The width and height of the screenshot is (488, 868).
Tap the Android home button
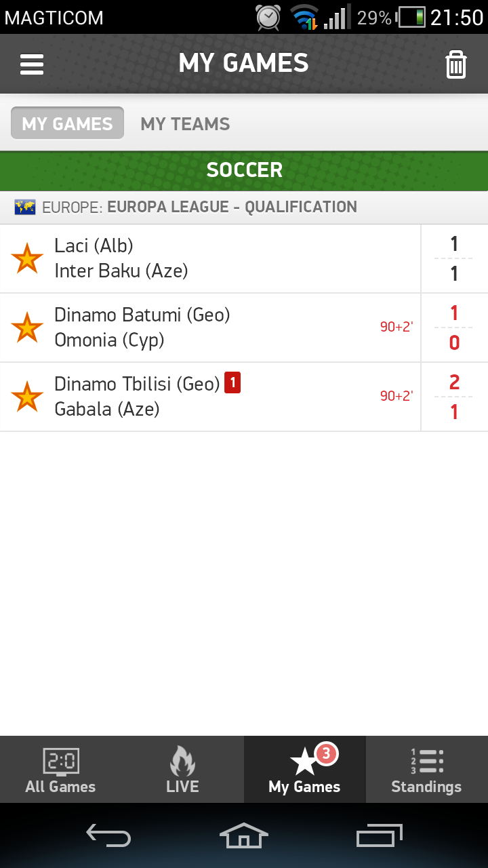[244, 835]
